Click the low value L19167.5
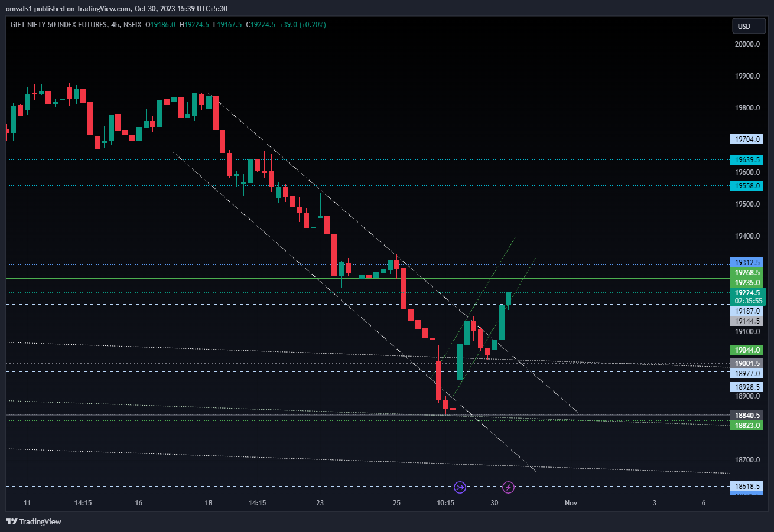This screenshot has height=532, width=774. tap(227, 25)
